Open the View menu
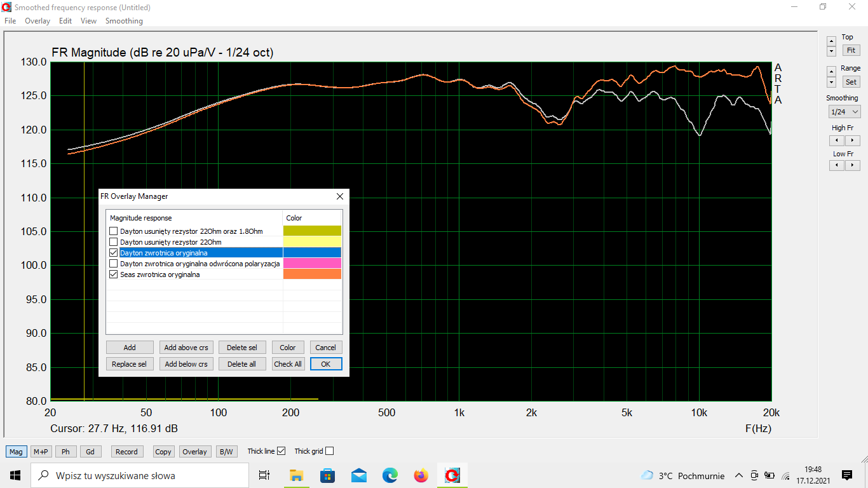Viewport: 868px width, 488px height. tap(89, 21)
